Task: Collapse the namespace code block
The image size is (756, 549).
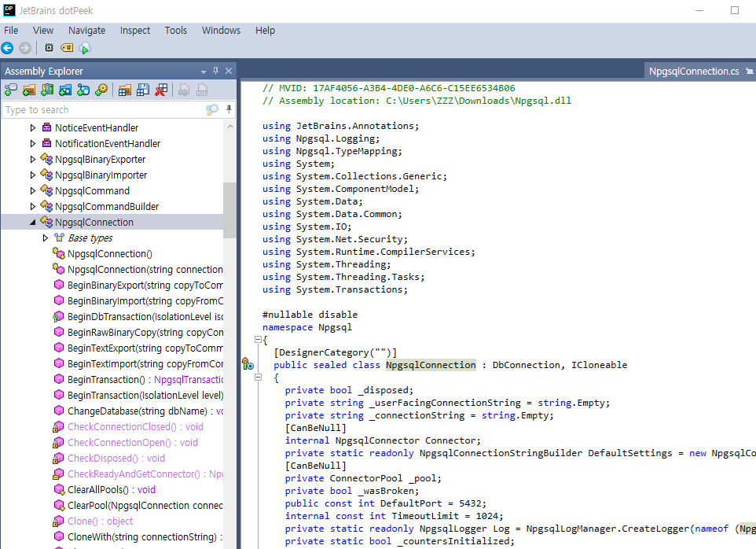Action: 258,340
